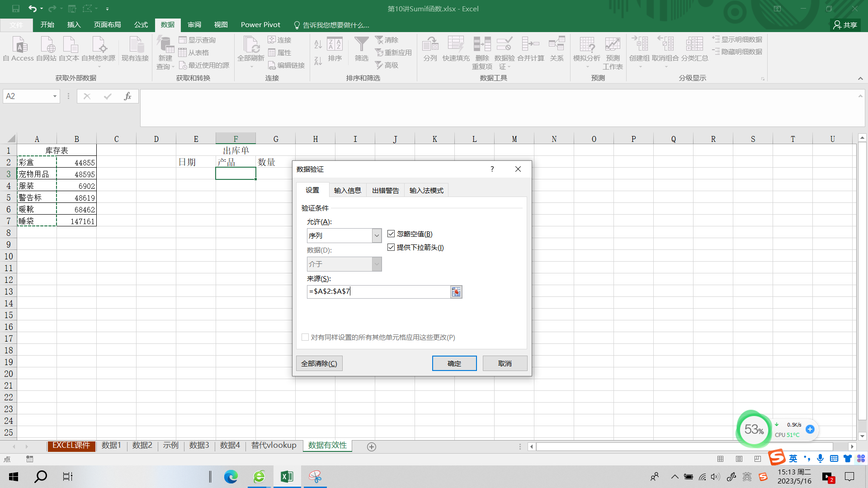Toggle the Filter (筛选) funnel icon
868x488 pixels.
point(361,49)
